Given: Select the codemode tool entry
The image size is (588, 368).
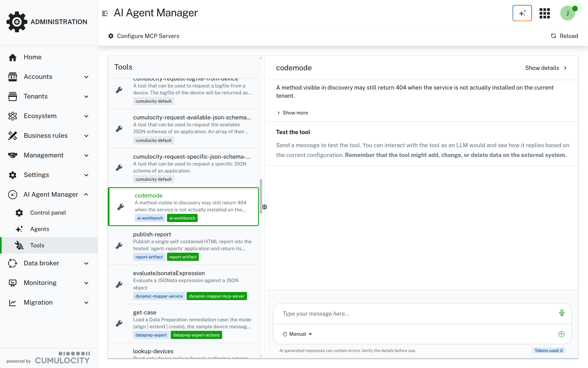Looking at the screenshot, I should (x=184, y=207).
